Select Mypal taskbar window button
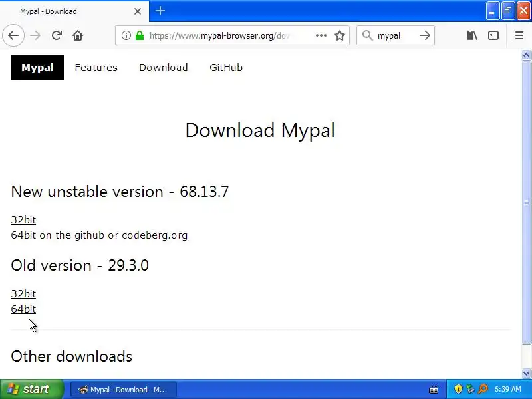Viewport: 532px width, 399px height. coord(124,390)
